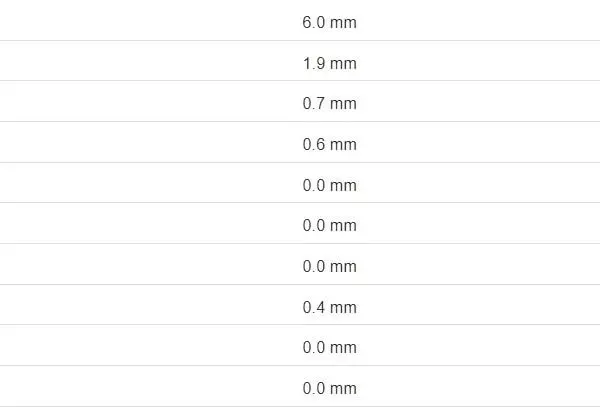This screenshot has height=407, width=600.
Task: Click the first 0.0 mm value from top
Action: (329, 186)
